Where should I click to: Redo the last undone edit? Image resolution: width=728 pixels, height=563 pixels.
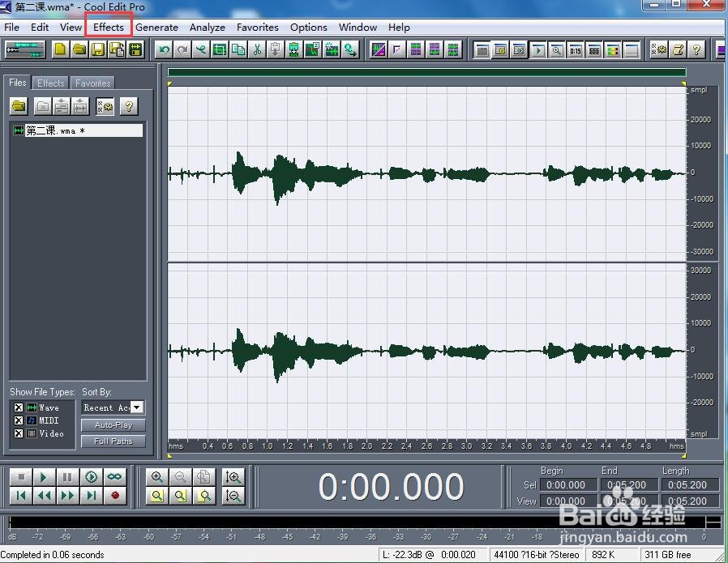click(182, 49)
